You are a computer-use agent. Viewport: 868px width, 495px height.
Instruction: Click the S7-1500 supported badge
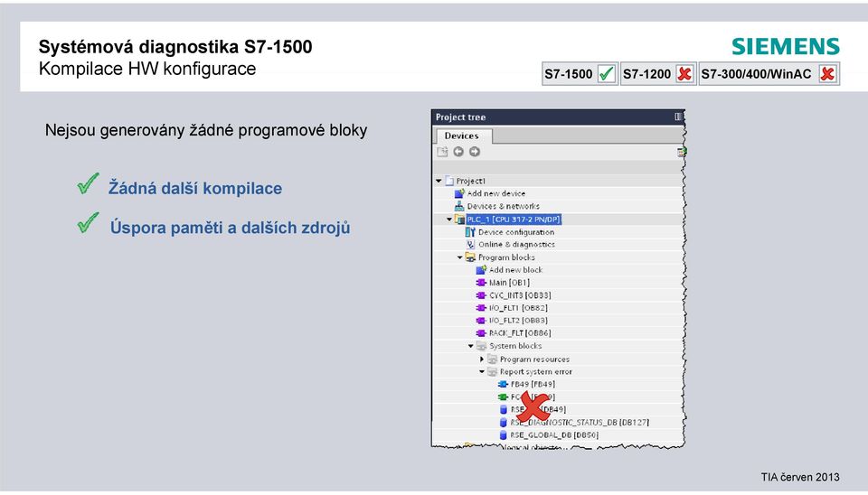(x=580, y=73)
